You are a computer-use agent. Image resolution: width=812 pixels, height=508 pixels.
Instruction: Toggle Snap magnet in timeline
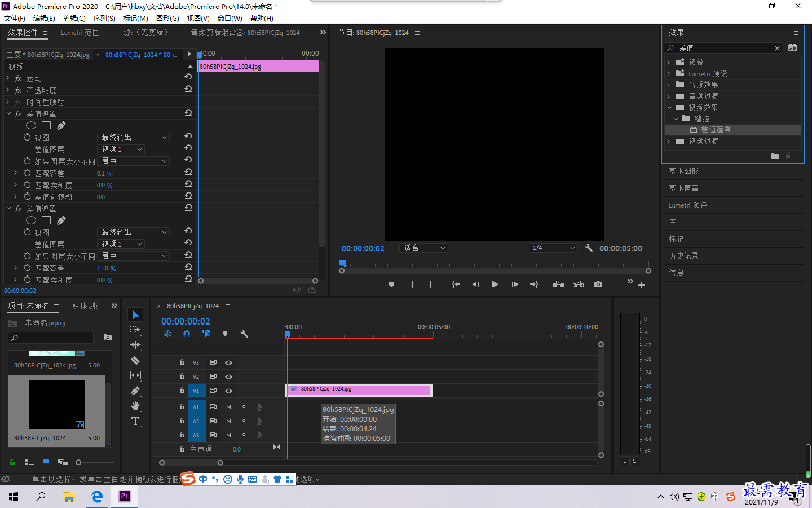tap(187, 334)
